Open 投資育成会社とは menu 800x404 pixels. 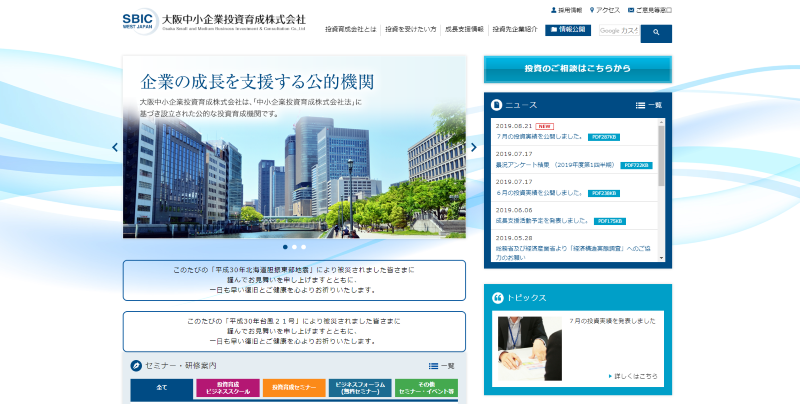351,30
